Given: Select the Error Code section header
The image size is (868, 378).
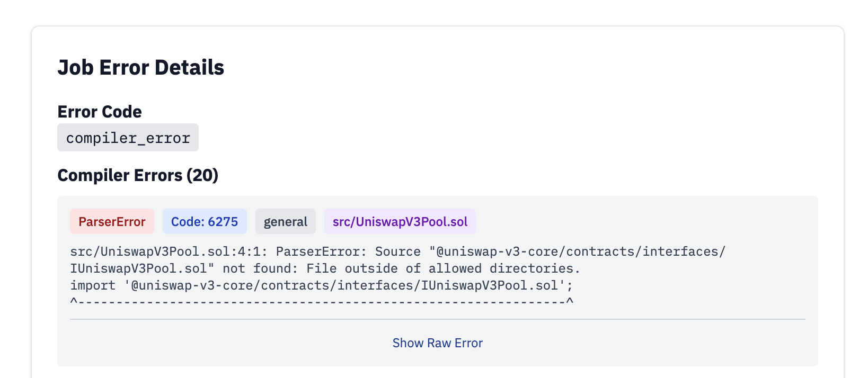Looking at the screenshot, I should click(x=100, y=112).
